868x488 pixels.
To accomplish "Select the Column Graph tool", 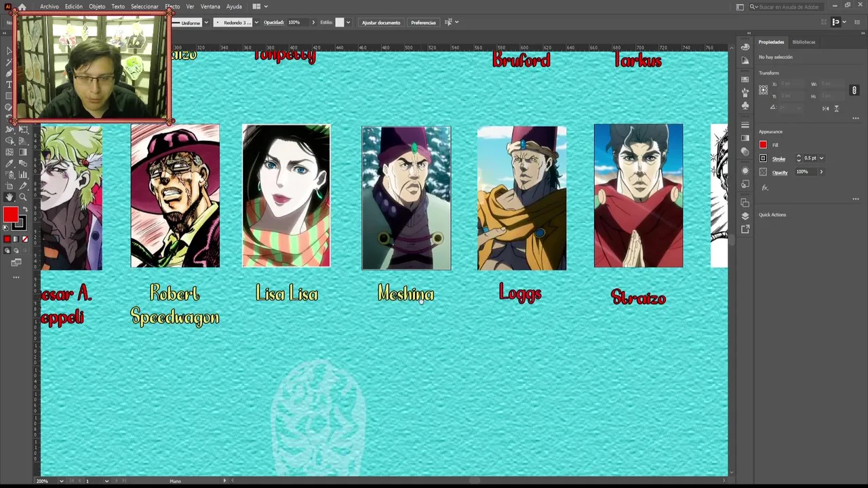I will coord(23,175).
